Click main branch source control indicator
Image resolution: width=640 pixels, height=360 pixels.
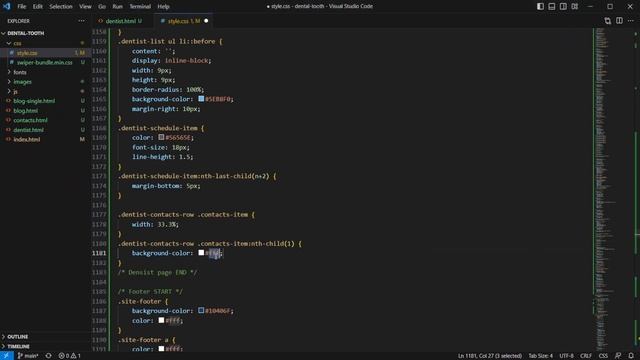coord(28,356)
